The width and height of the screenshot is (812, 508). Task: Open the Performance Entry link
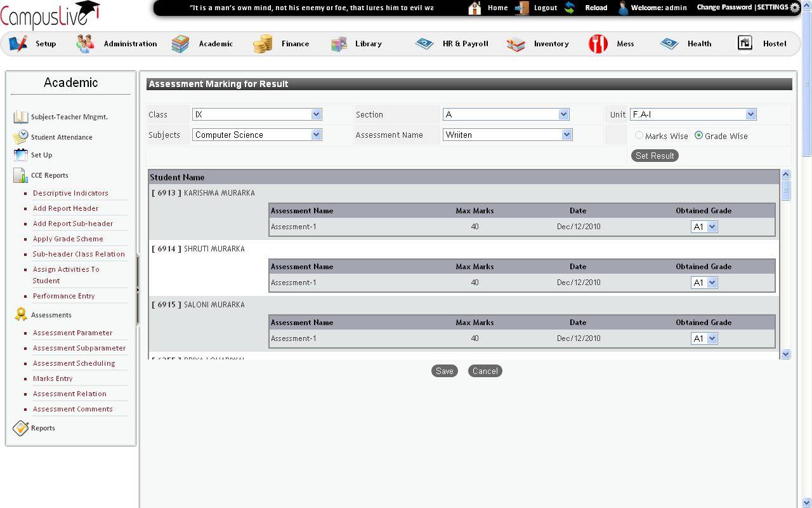click(x=63, y=296)
